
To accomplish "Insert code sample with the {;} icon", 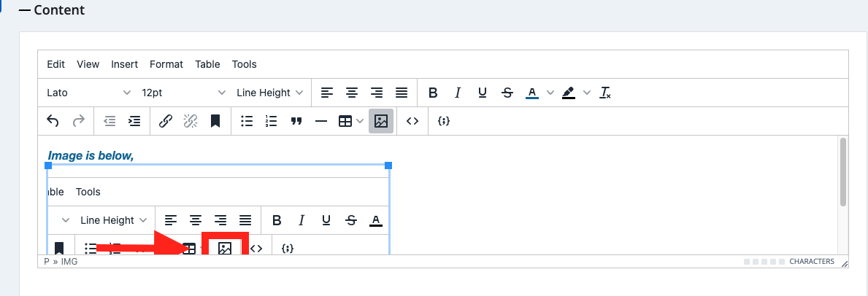I will [x=443, y=122].
